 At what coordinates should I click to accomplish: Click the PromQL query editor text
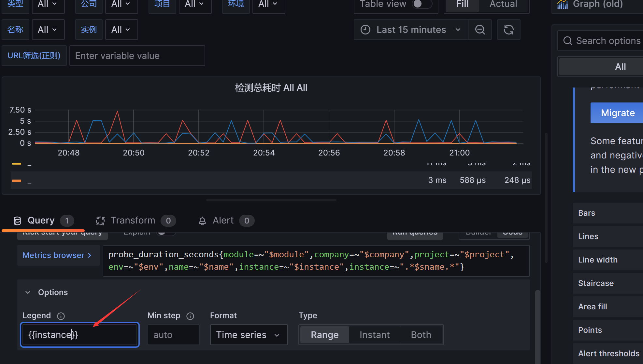click(x=316, y=261)
